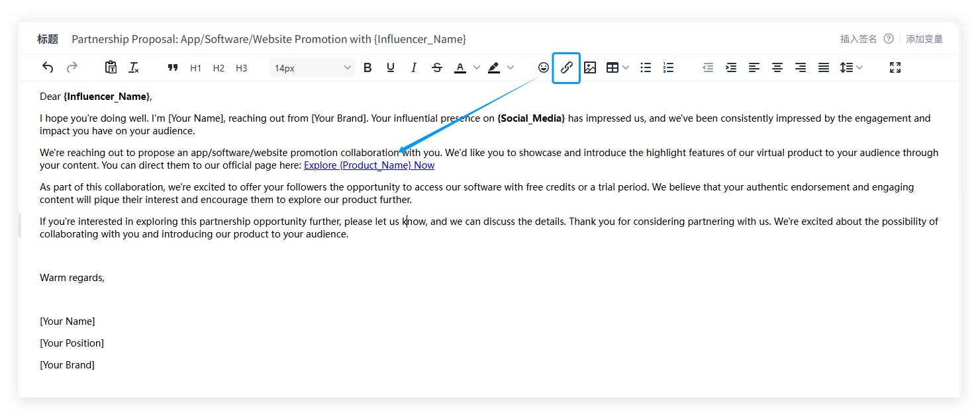
Task: Click the font color A swatch
Action: [x=460, y=67]
